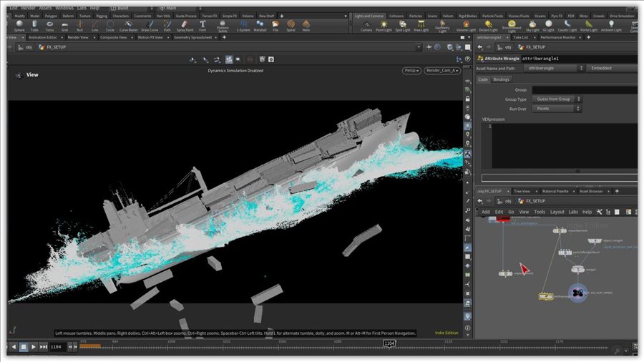
Task: Click into the Group input field
Action: click(x=583, y=89)
